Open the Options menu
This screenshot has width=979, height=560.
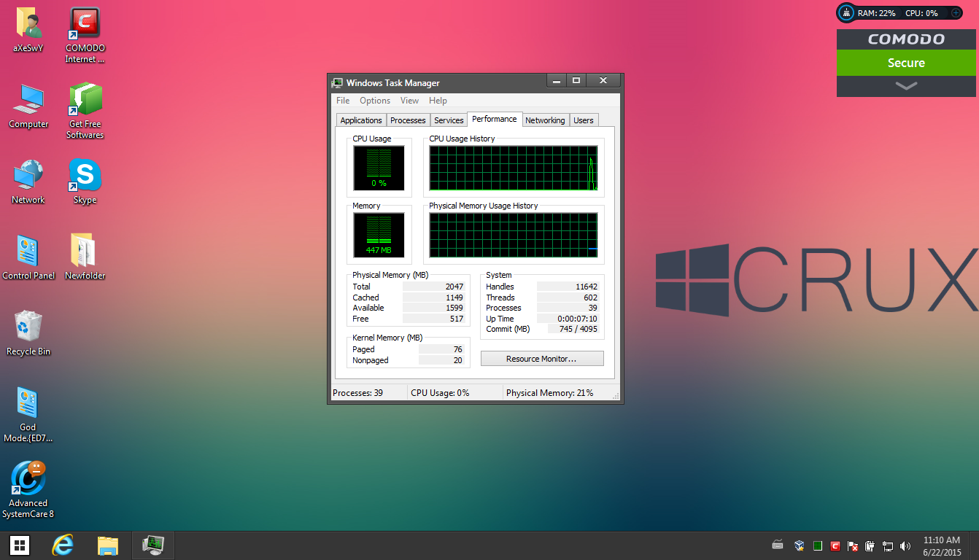(375, 101)
